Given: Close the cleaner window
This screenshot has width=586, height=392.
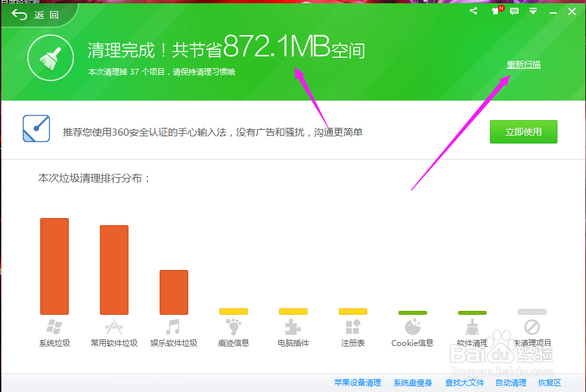Looking at the screenshot, I should click(x=572, y=11).
